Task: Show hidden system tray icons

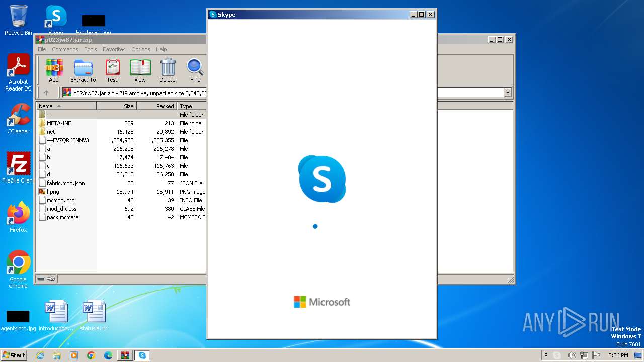Action: [x=546, y=355]
